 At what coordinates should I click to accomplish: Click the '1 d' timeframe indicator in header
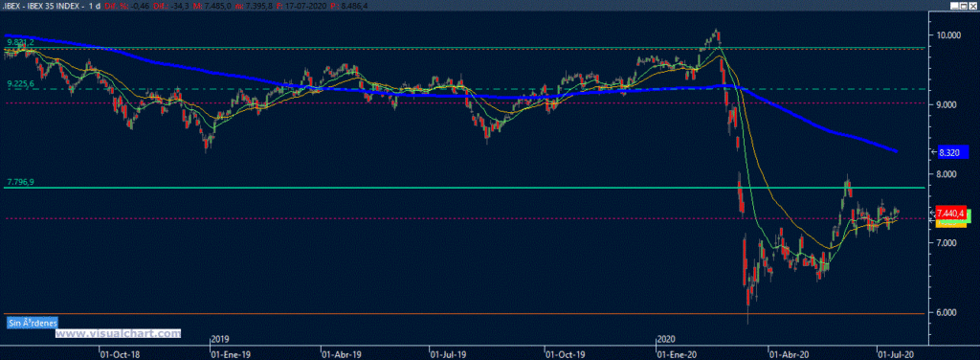[94, 6]
